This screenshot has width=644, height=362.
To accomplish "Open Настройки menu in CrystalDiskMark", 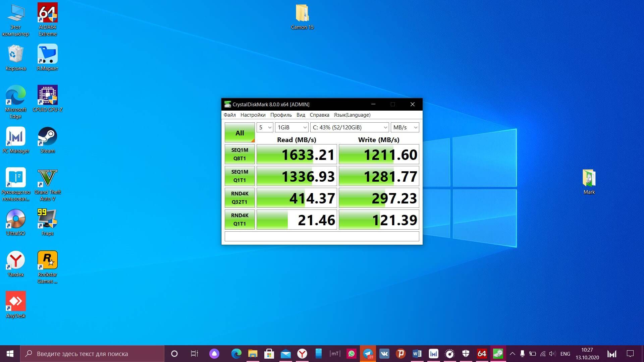I will point(253,115).
